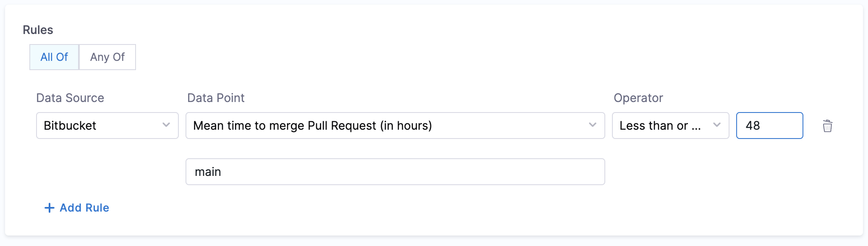Click the chevron arrow in the Data Point field
The height and width of the screenshot is (246, 868).
coord(592,125)
